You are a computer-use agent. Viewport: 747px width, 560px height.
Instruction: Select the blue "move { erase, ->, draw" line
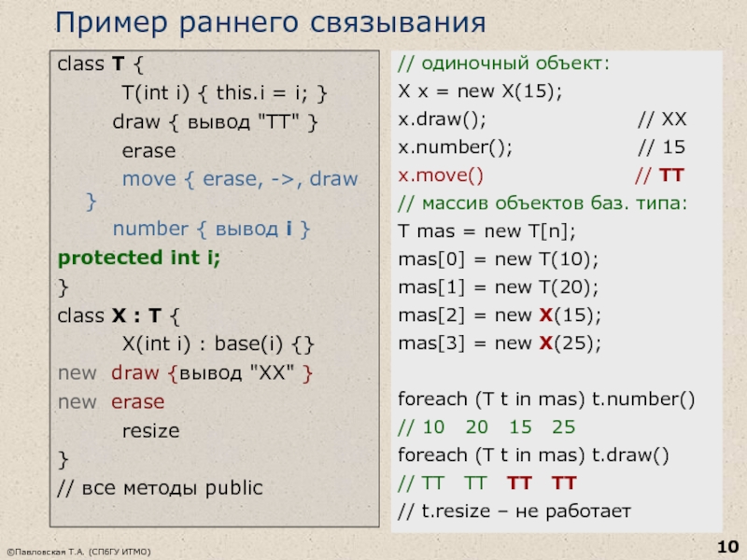pyautogui.click(x=240, y=179)
